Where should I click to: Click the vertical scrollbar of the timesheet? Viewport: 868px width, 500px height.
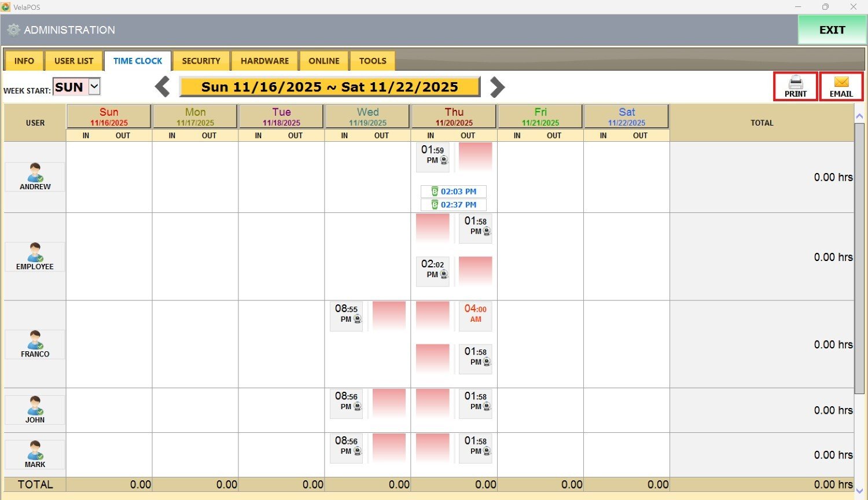point(859,255)
